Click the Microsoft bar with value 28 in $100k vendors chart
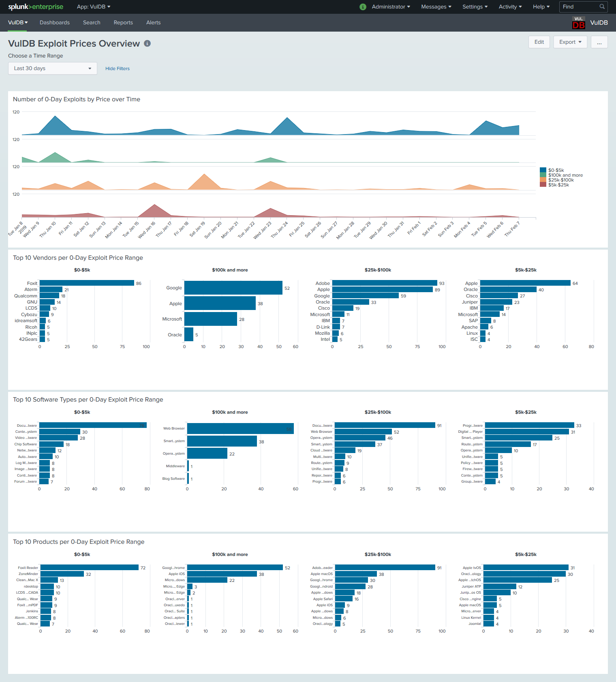The height and width of the screenshot is (682, 616). pos(211,319)
